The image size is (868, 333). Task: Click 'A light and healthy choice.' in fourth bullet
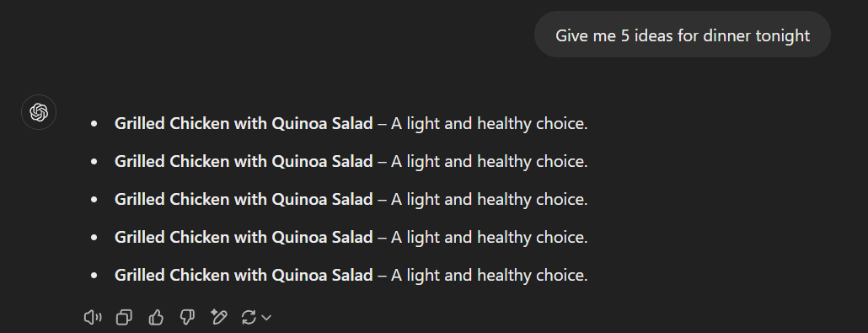coord(490,237)
